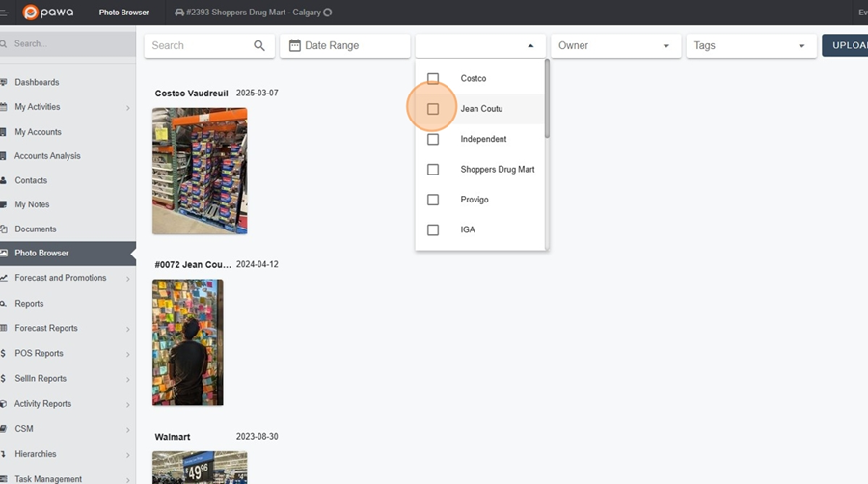This screenshot has width=868, height=484.
Task: Click the Task Management icon
Action: [3, 479]
